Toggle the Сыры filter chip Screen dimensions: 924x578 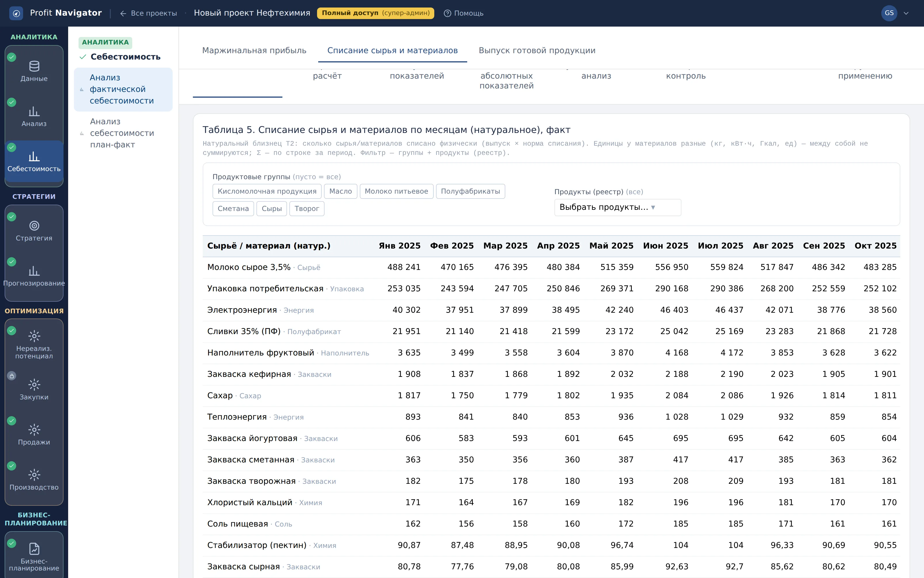[271, 208]
